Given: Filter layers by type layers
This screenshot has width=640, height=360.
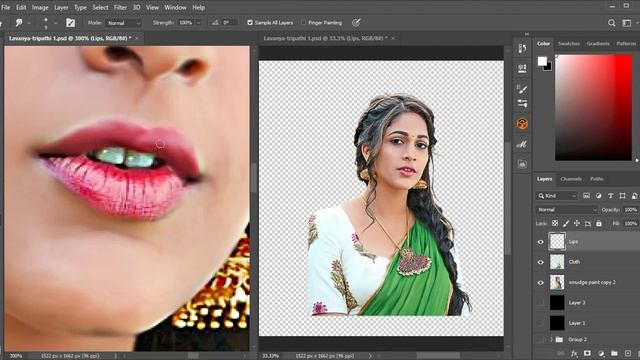Looking at the screenshot, I should click(611, 196).
